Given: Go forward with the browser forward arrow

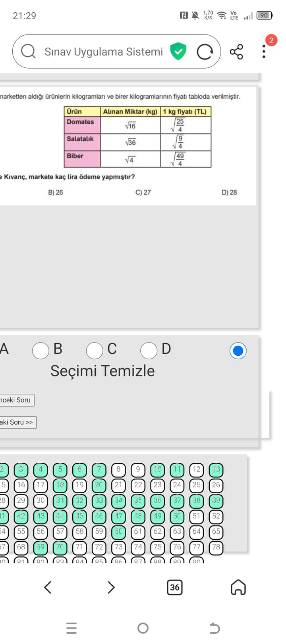Looking at the screenshot, I should coord(111,587).
